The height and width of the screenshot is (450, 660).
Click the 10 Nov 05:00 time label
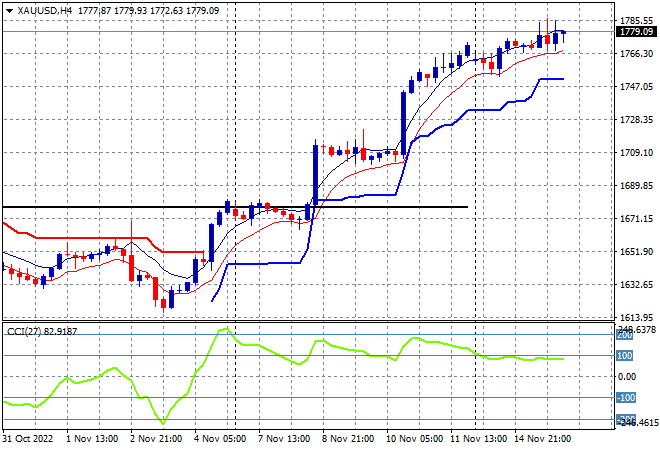415,439
